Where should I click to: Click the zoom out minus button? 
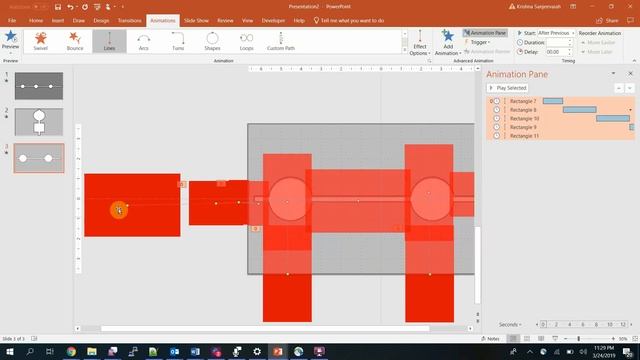point(565,338)
